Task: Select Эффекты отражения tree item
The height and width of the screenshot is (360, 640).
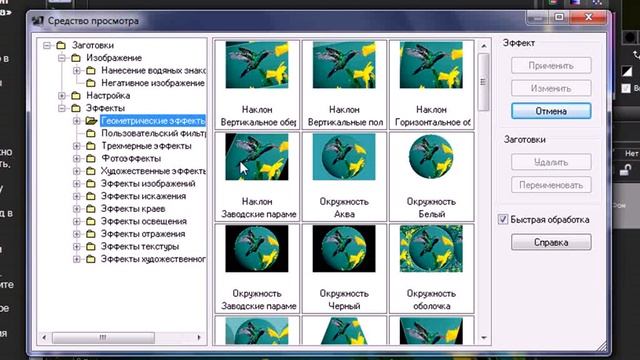Action: [x=143, y=234]
